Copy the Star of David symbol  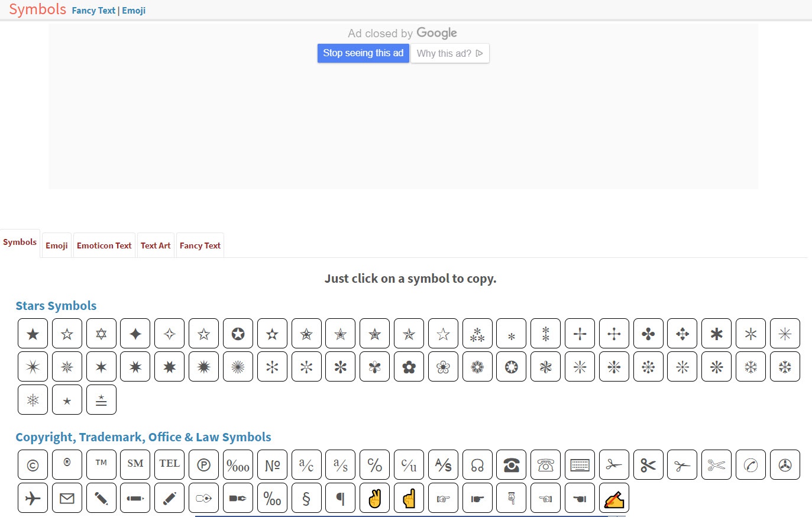pos(101,334)
